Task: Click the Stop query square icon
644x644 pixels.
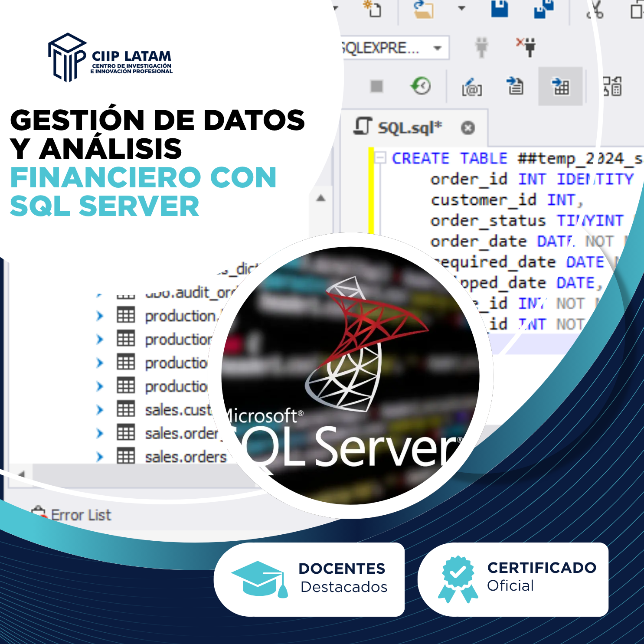Action: [377, 86]
